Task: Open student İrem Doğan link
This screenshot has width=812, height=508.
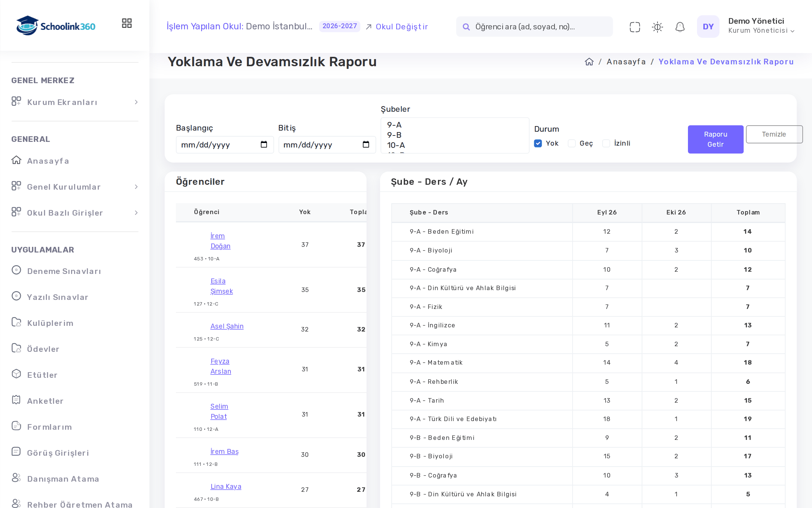Action: tap(220, 241)
